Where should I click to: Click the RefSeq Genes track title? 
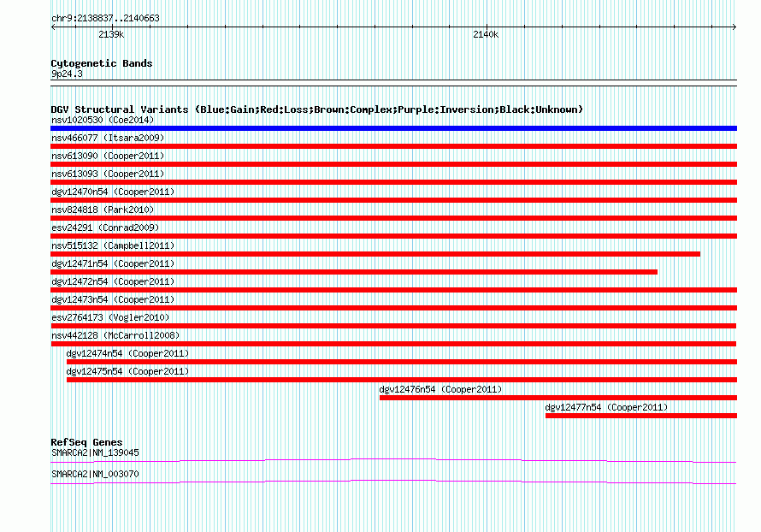pos(86,442)
